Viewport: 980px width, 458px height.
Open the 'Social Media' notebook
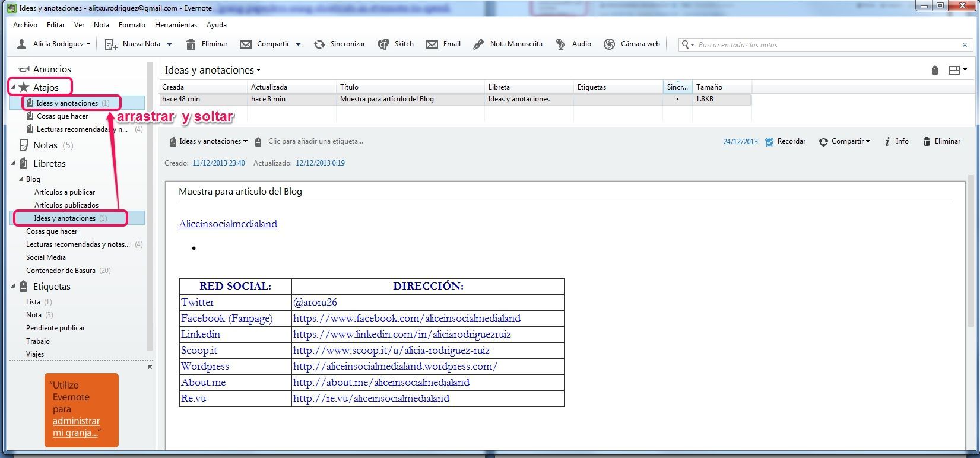pyautogui.click(x=46, y=257)
